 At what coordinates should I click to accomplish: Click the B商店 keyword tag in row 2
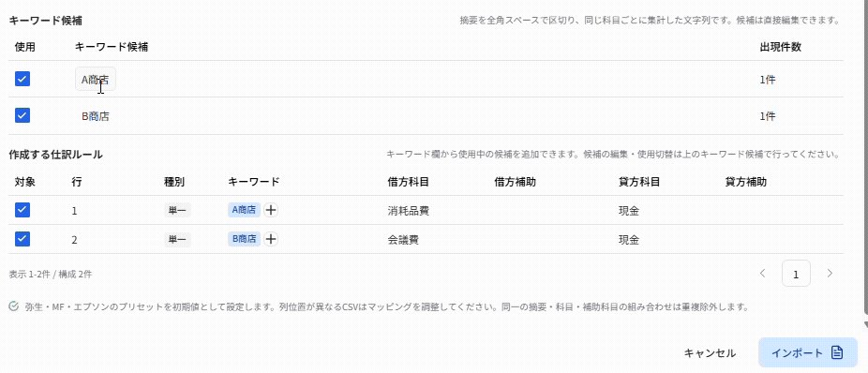[244, 239]
